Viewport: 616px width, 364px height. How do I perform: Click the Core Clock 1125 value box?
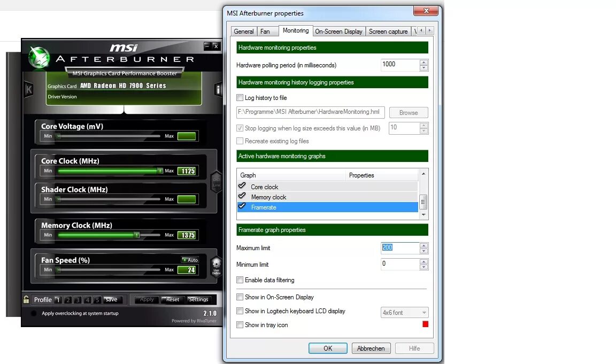(x=188, y=171)
